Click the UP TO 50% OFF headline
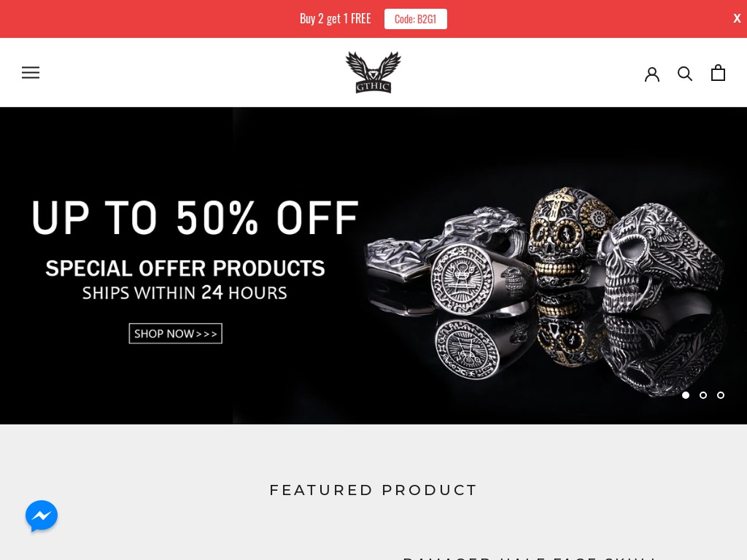 pyautogui.click(x=195, y=217)
